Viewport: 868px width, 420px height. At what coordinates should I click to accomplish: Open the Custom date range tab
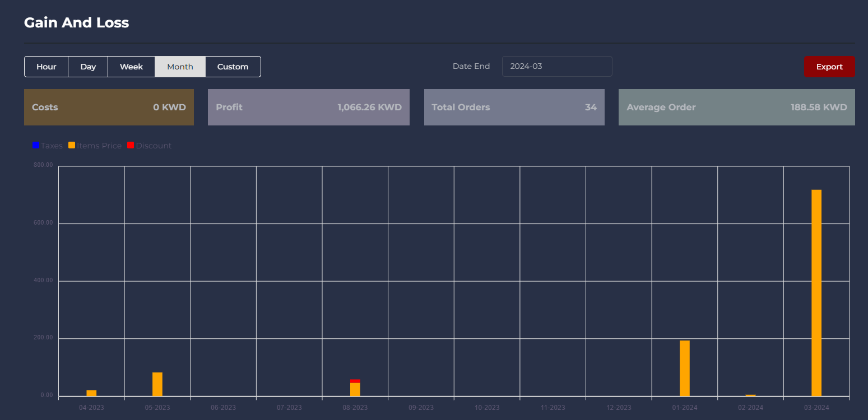pos(233,67)
